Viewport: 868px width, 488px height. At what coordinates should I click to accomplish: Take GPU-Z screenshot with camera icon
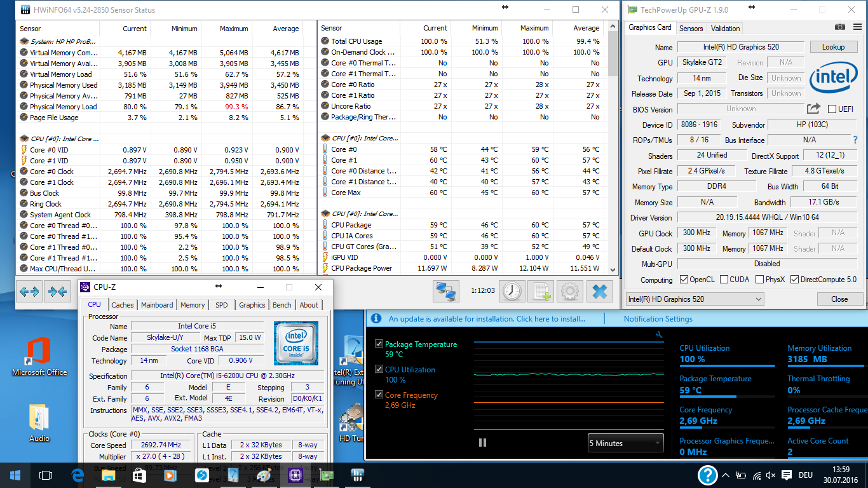[x=840, y=27]
